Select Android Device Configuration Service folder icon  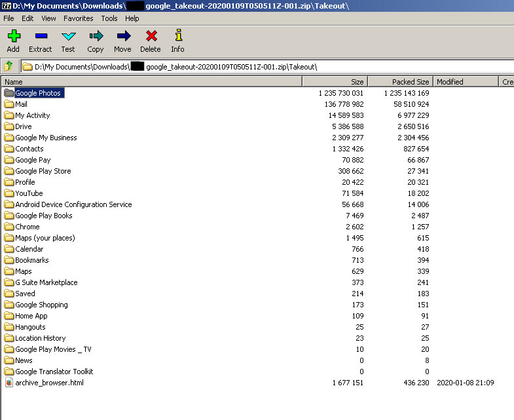[x=9, y=204]
